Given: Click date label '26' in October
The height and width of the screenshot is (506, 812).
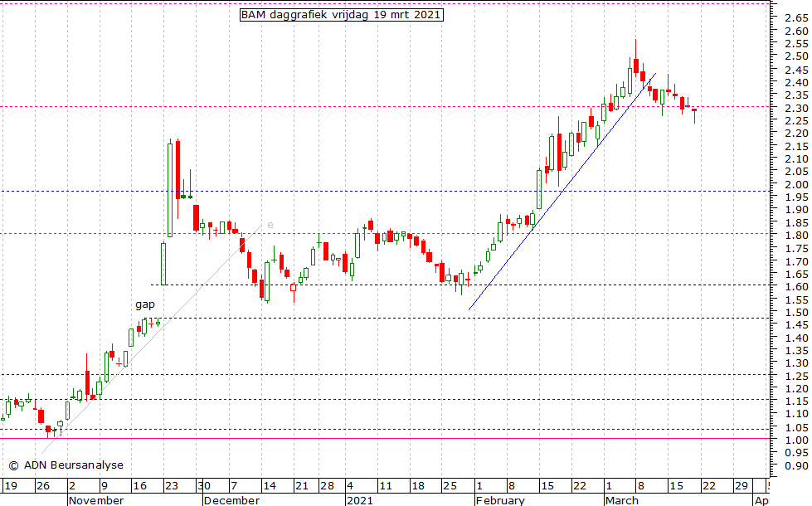Looking at the screenshot, I should coord(43,486).
